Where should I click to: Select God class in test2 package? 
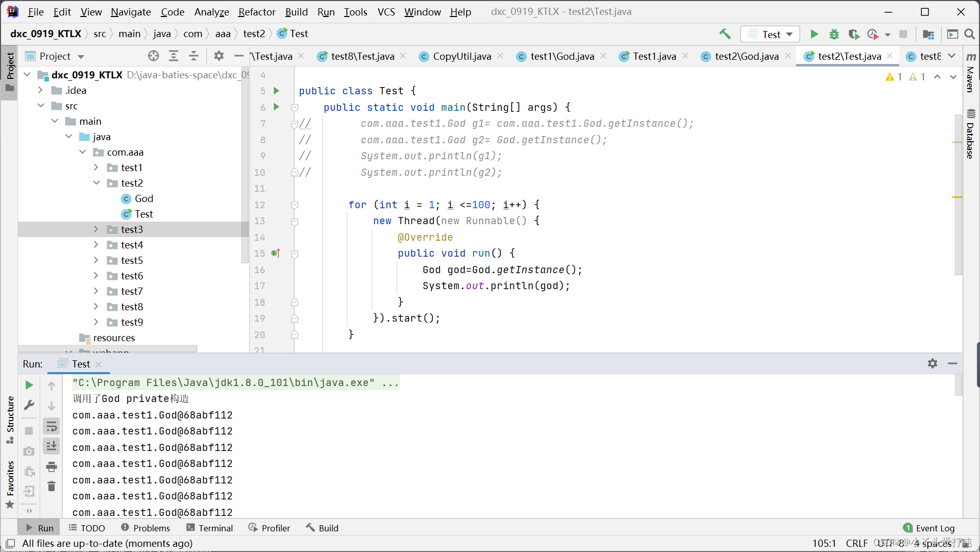pos(144,198)
